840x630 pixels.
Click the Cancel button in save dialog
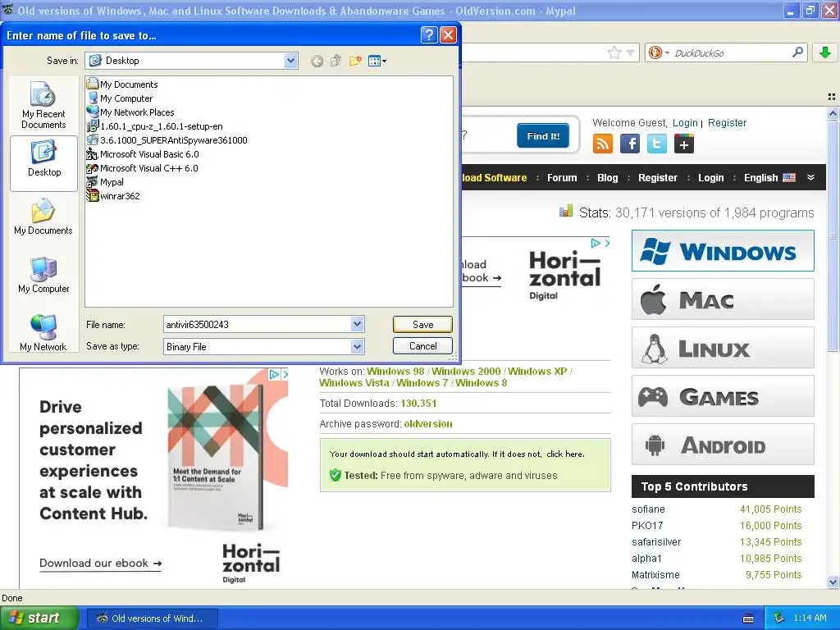click(x=422, y=345)
